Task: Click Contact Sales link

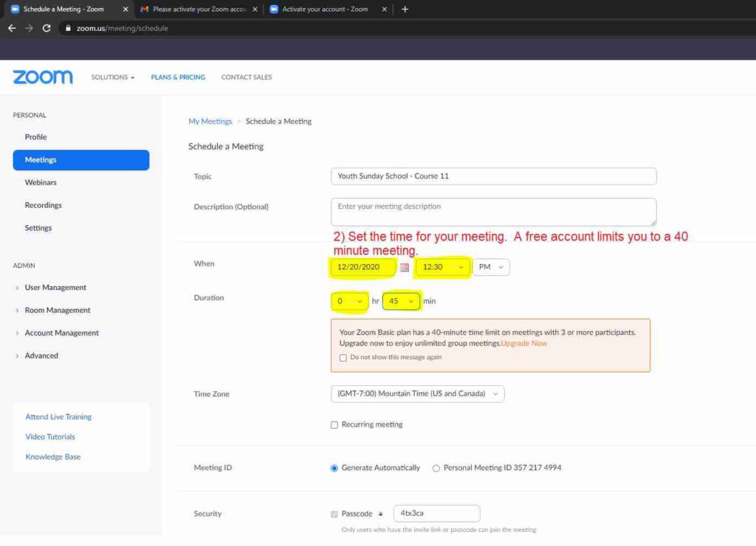Action: click(247, 77)
